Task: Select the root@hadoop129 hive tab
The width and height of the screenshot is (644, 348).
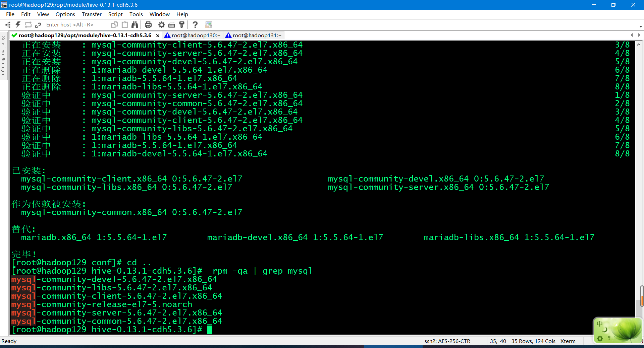Action: click(85, 35)
